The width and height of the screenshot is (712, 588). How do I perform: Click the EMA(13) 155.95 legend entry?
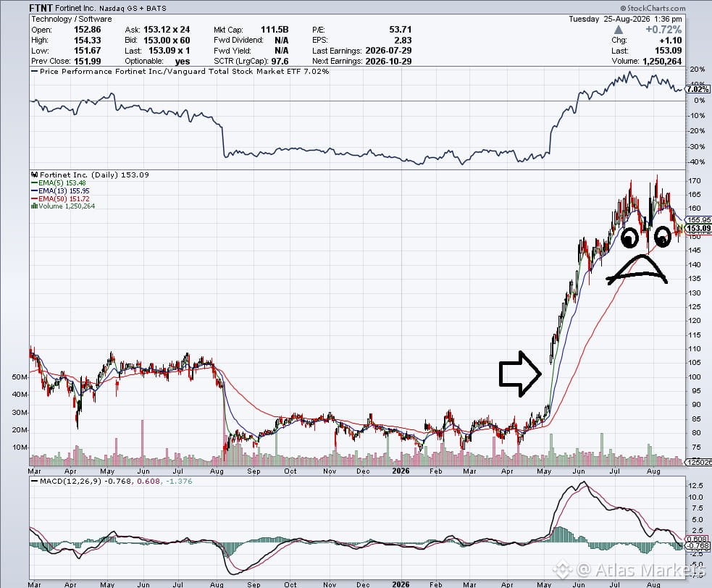[60, 190]
